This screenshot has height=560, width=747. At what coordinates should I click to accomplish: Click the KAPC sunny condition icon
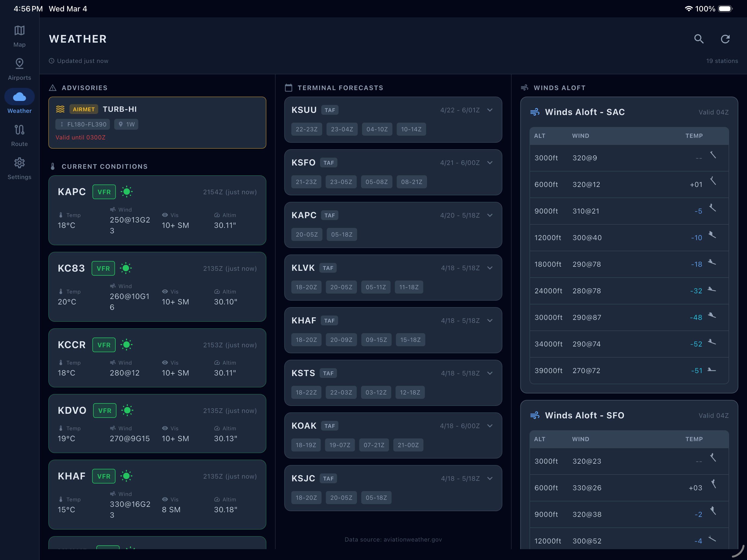tap(127, 192)
